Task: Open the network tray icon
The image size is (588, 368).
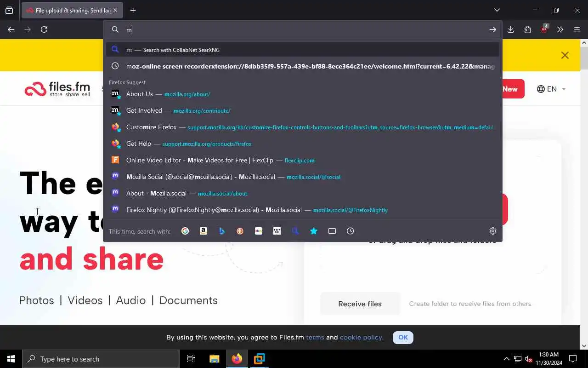Action: click(x=518, y=359)
